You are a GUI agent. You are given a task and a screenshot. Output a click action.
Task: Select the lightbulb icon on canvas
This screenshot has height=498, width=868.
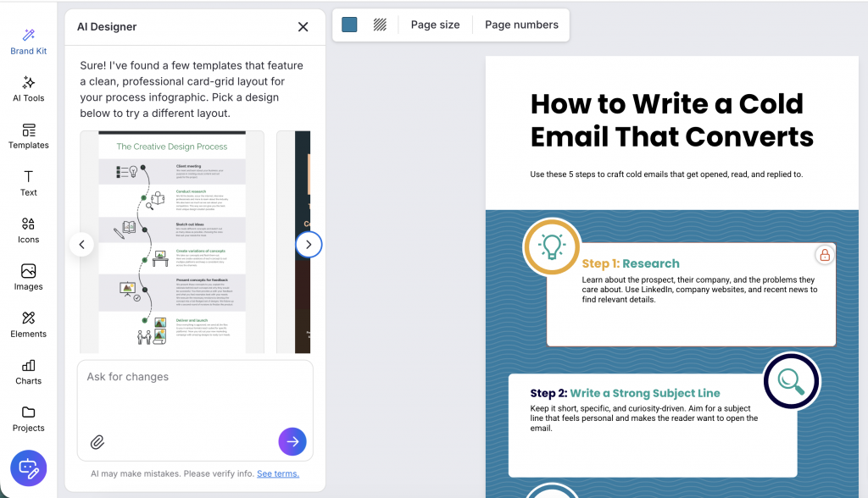[551, 246]
